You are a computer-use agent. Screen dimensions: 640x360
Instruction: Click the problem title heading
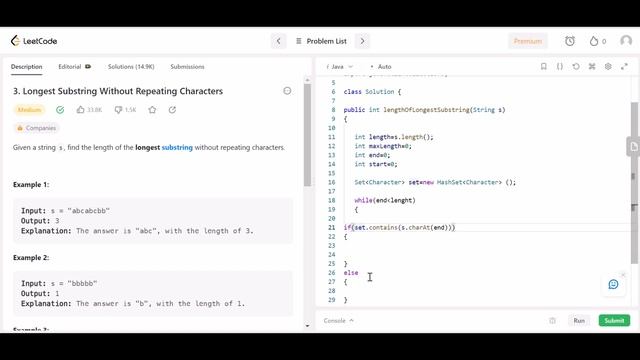[118, 91]
